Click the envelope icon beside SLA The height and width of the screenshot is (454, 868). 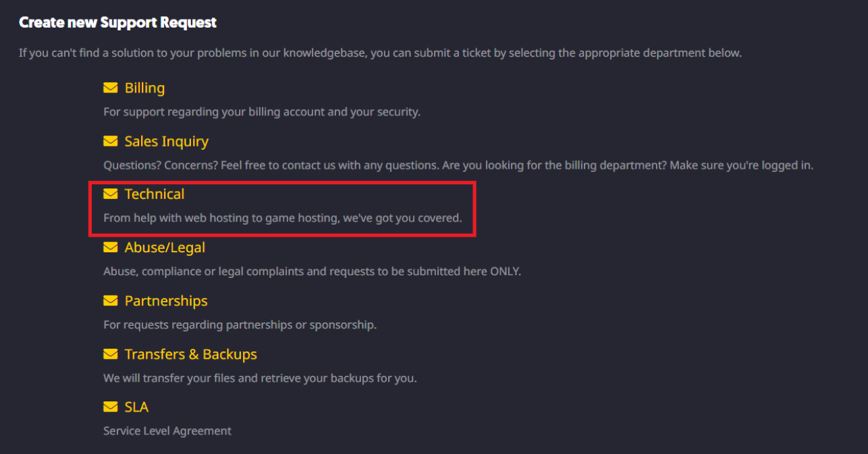110,407
